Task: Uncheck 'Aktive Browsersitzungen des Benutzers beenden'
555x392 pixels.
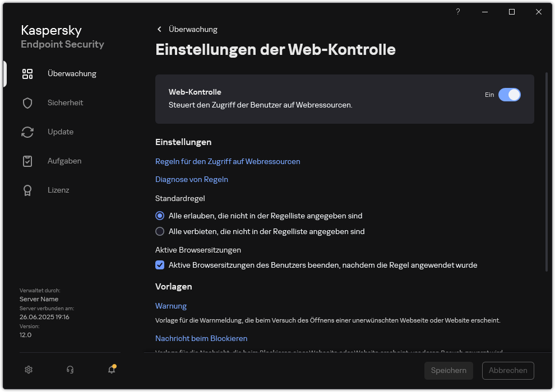Action: (160, 265)
